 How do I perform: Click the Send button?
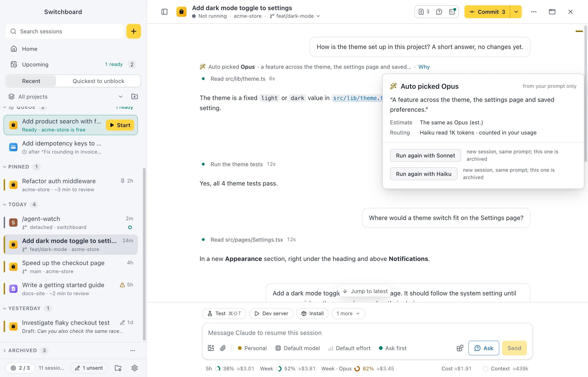pos(514,348)
